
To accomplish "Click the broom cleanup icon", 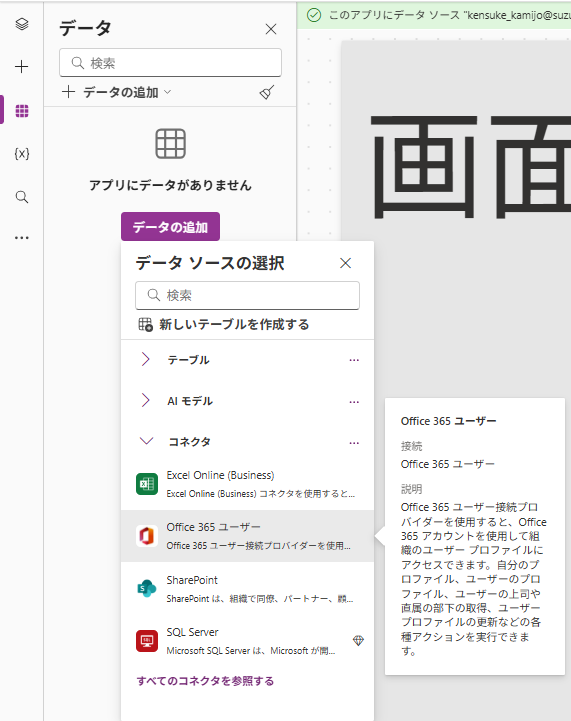I will pyautogui.click(x=267, y=92).
